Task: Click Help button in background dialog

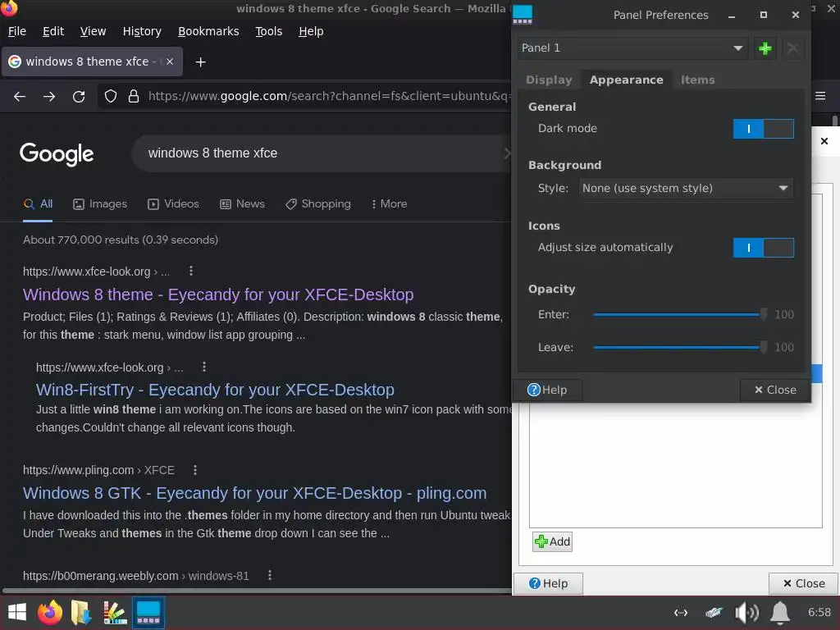Action: (548, 583)
